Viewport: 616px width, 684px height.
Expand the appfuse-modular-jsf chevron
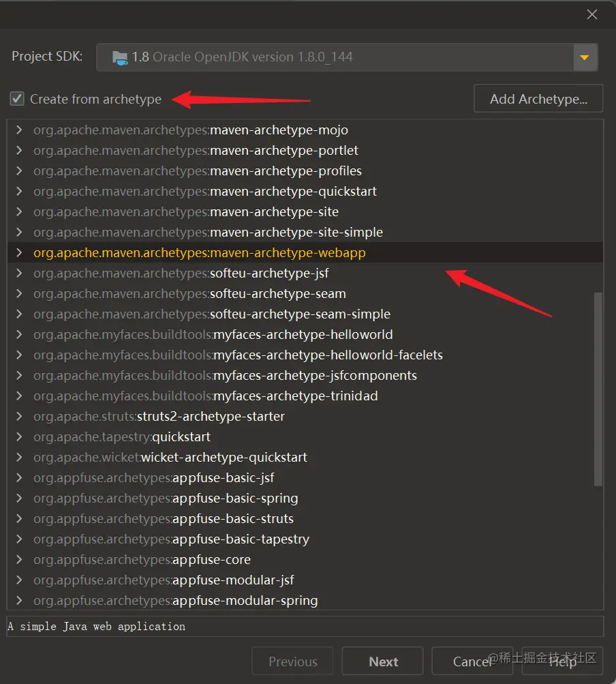coord(19,580)
